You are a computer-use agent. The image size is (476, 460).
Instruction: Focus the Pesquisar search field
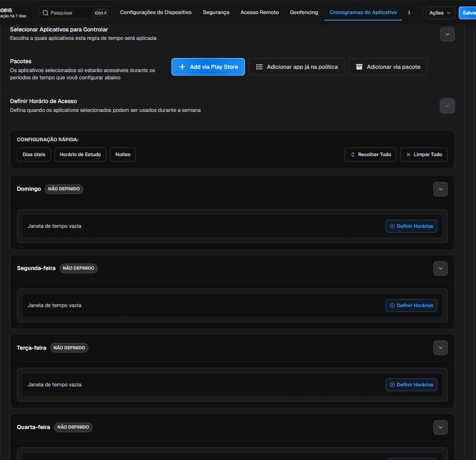[x=75, y=13]
